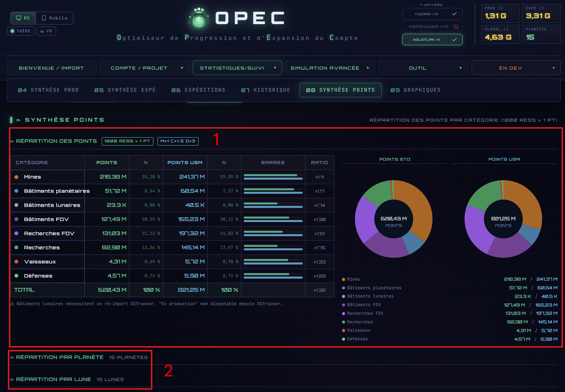
Task: Click the OPEC money bag logo
Action: (199, 18)
